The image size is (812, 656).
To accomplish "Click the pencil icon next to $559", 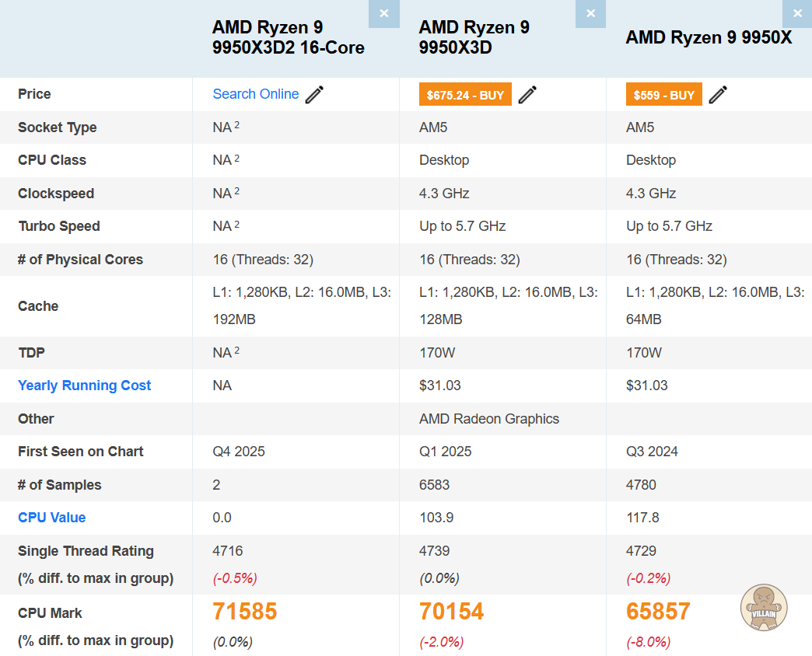I will tap(718, 95).
